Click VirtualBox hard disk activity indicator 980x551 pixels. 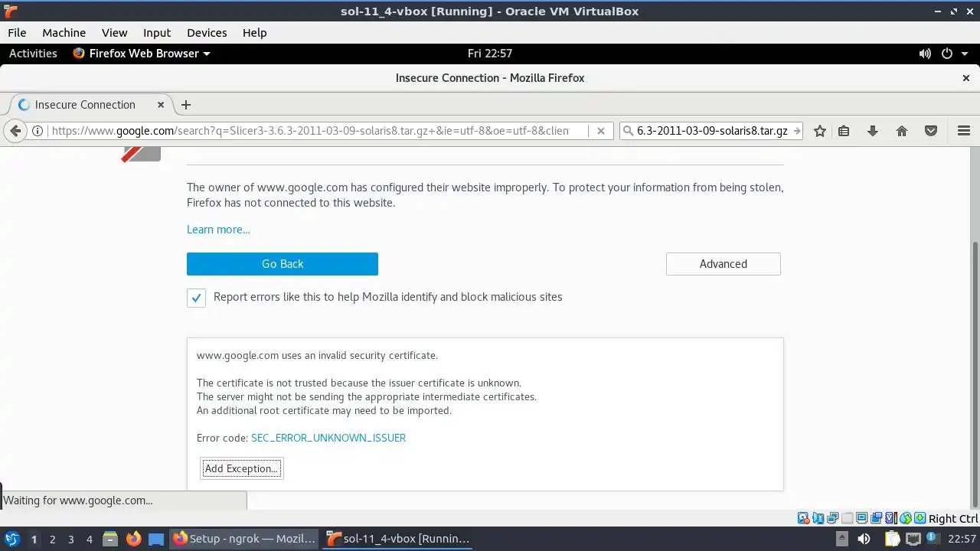pos(803,518)
